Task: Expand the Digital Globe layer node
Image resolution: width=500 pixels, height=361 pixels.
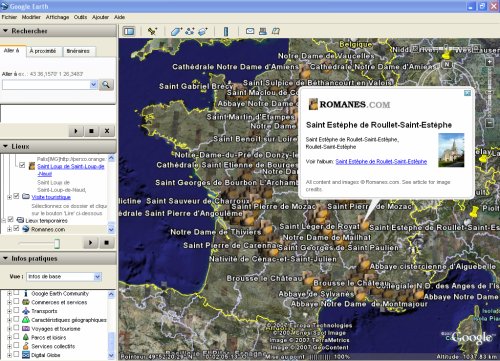Action: click(9, 355)
